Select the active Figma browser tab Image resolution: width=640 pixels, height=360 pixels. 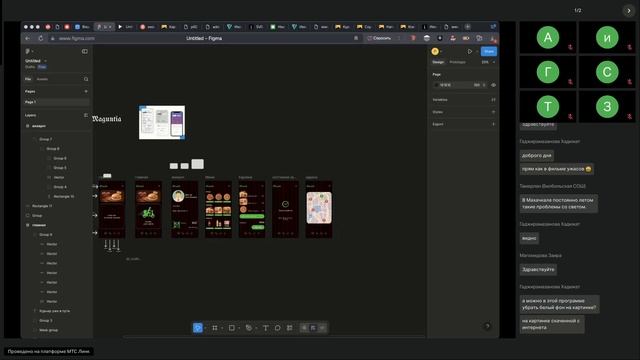coord(104,27)
